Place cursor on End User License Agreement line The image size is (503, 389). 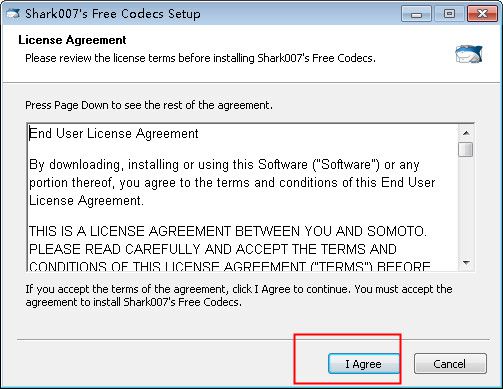coord(114,134)
